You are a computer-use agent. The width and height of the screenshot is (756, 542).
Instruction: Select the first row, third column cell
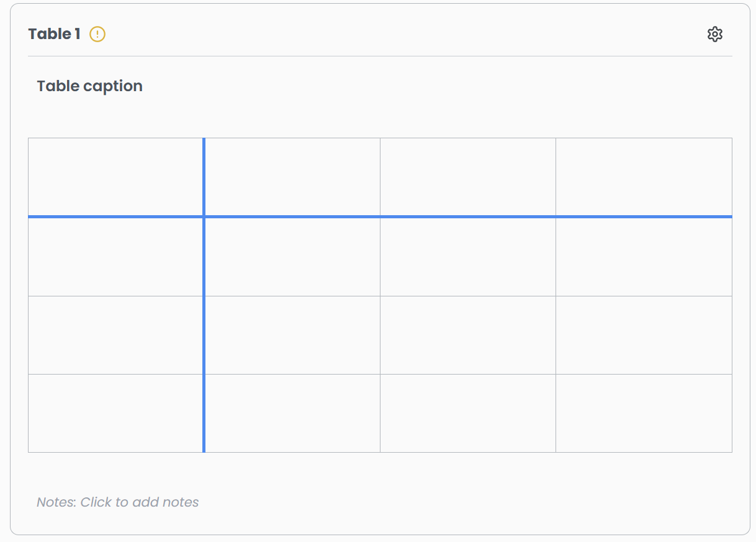468,177
